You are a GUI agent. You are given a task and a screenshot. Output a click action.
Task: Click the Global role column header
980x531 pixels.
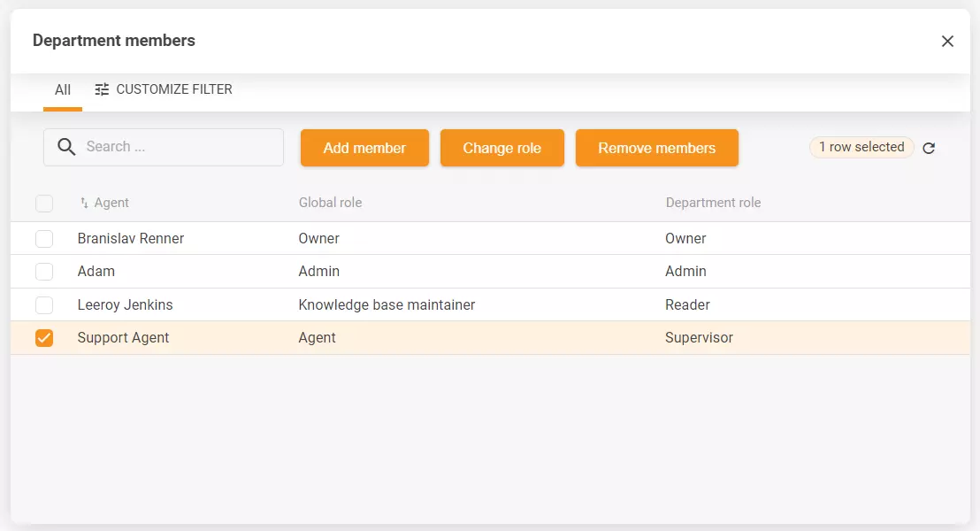click(x=330, y=202)
